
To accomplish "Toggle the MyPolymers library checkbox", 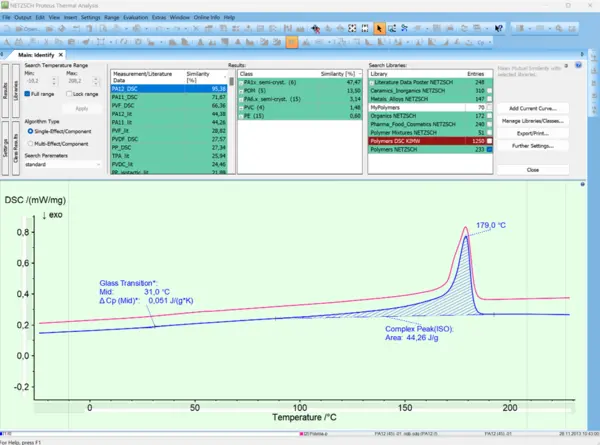I will click(x=489, y=108).
